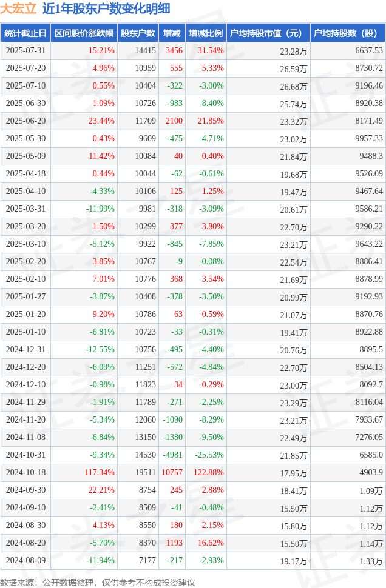The width and height of the screenshot is (386, 588).
Task: Click the 区间股价涨跌幅 column header
Action: click(x=84, y=33)
